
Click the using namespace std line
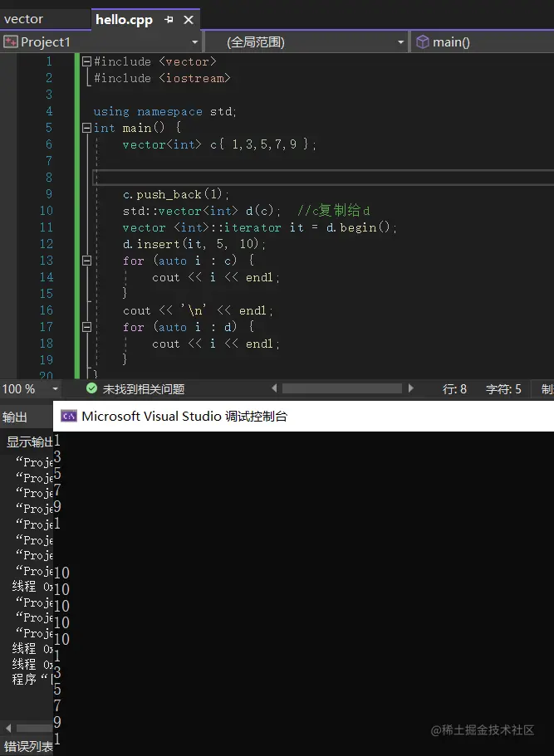tap(165, 111)
